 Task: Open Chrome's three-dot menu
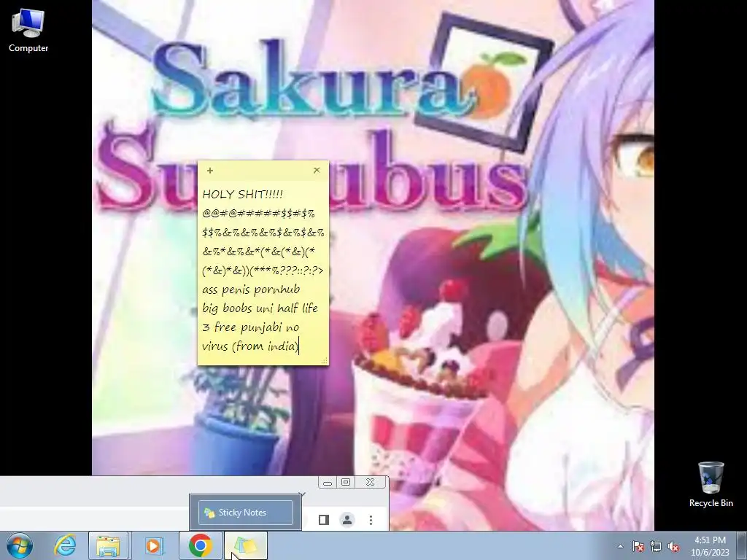coord(371,520)
